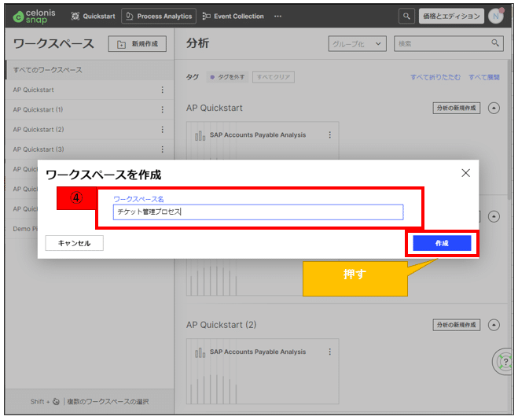Open the Process Analytics tab
The height and width of the screenshot is (420, 518).
[159, 17]
